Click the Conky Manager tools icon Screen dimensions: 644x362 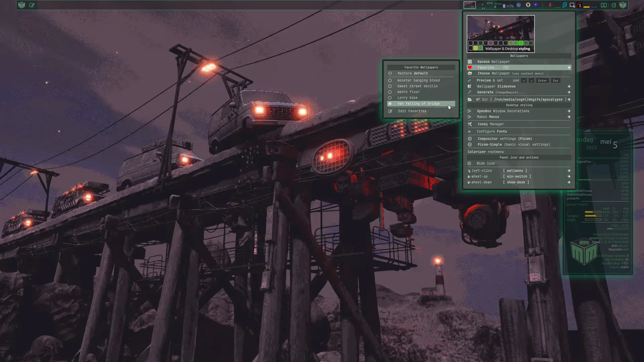click(470, 124)
